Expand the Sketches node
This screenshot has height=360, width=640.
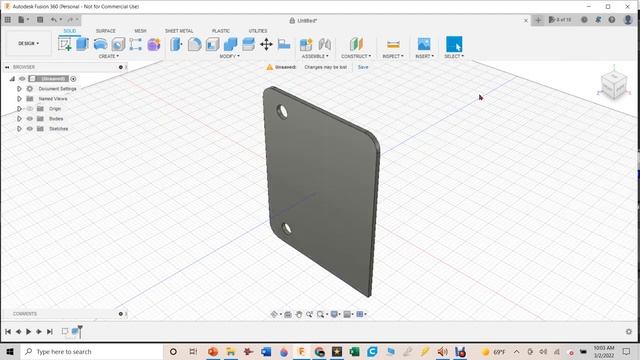click(x=19, y=129)
